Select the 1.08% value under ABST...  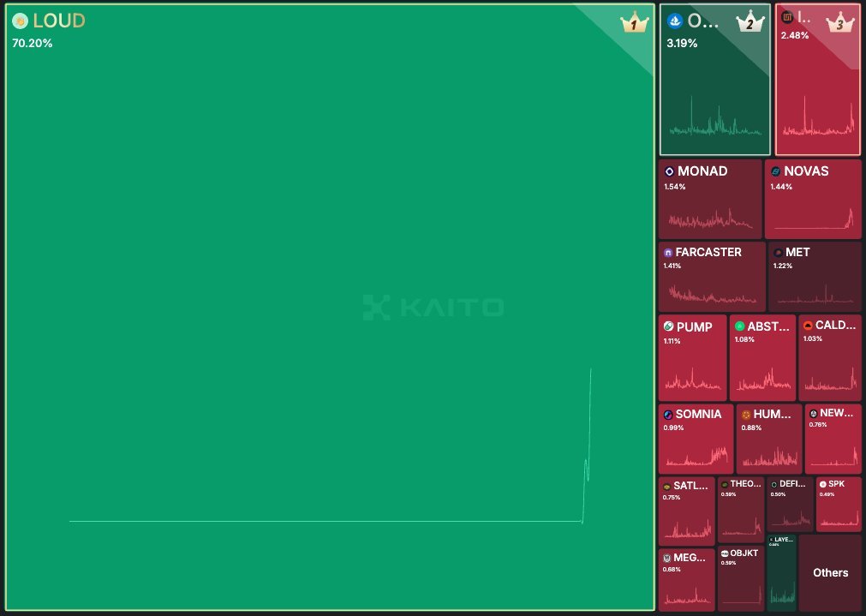click(744, 339)
